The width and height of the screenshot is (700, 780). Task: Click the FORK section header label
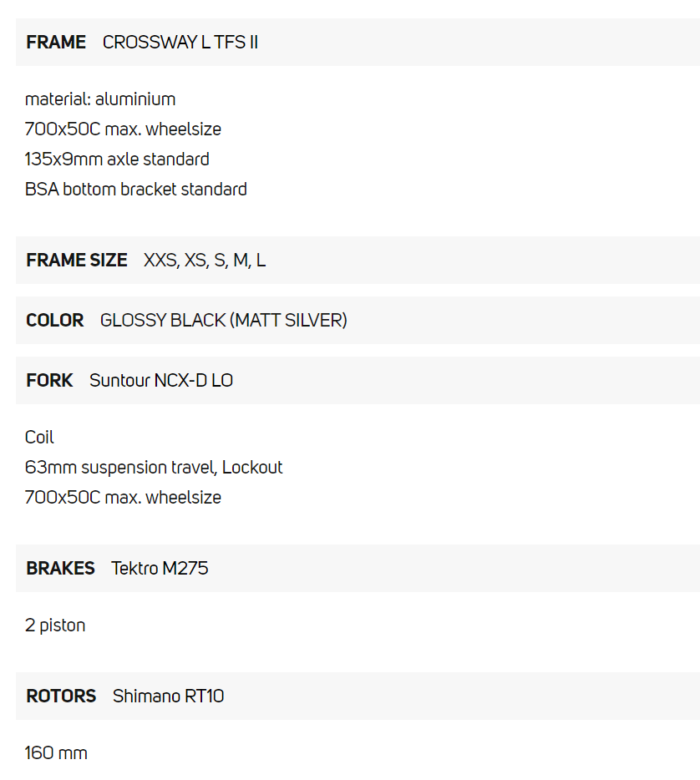tap(50, 381)
